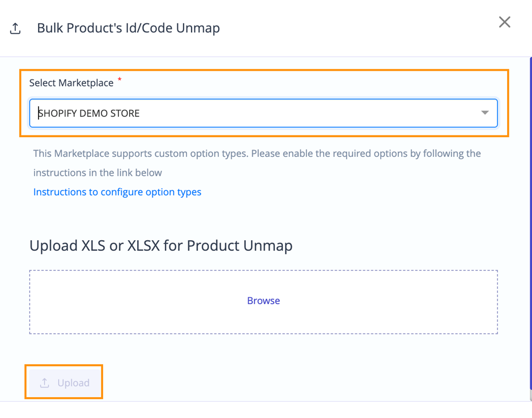Click 'instructions in the link below' text
The image size is (532, 418).
[97, 173]
